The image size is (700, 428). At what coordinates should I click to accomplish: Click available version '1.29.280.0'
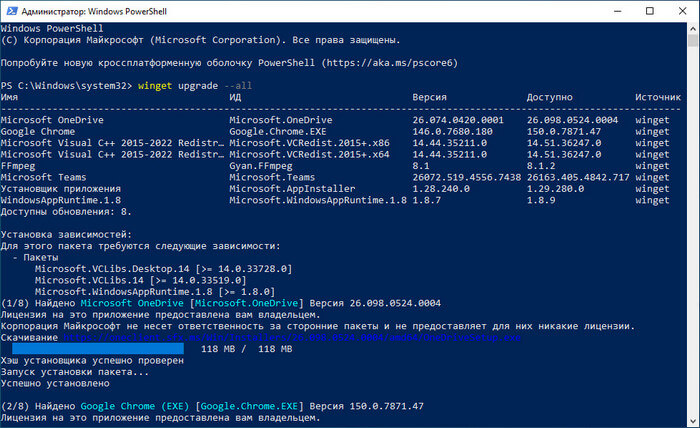pyautogui.click(x=555, y=189)
